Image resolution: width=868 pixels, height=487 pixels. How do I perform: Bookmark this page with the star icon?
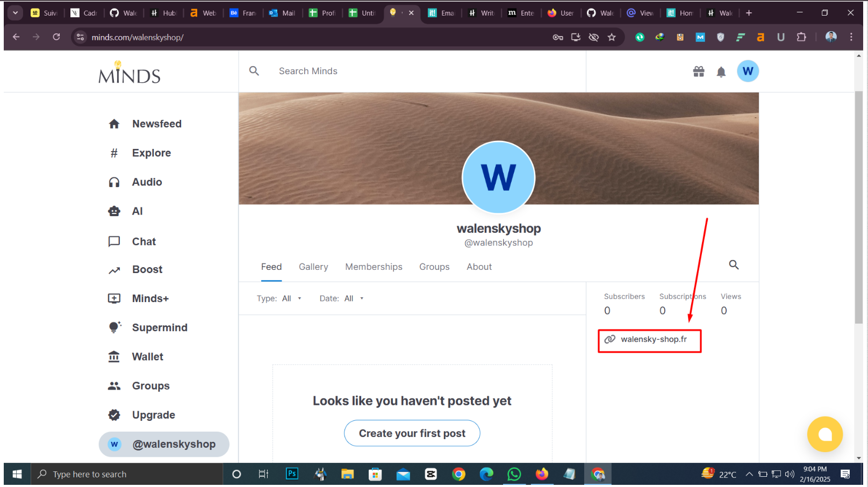tap(612, 37)
